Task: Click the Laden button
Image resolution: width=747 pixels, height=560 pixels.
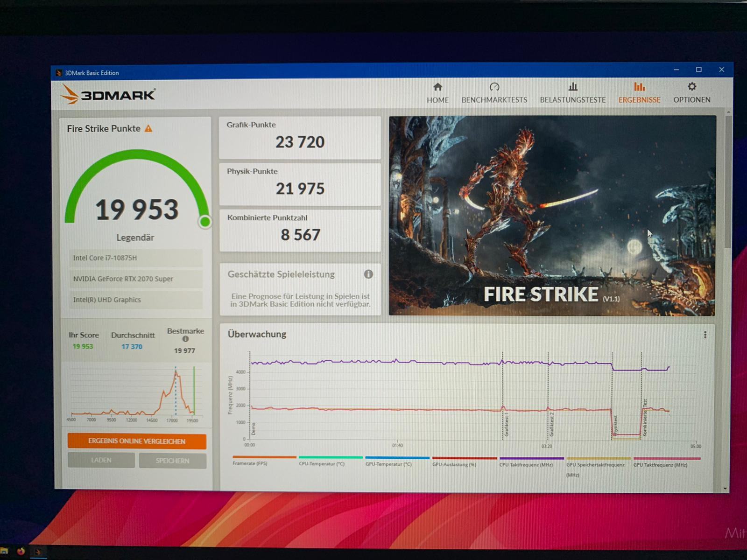Action: [101, 460]
